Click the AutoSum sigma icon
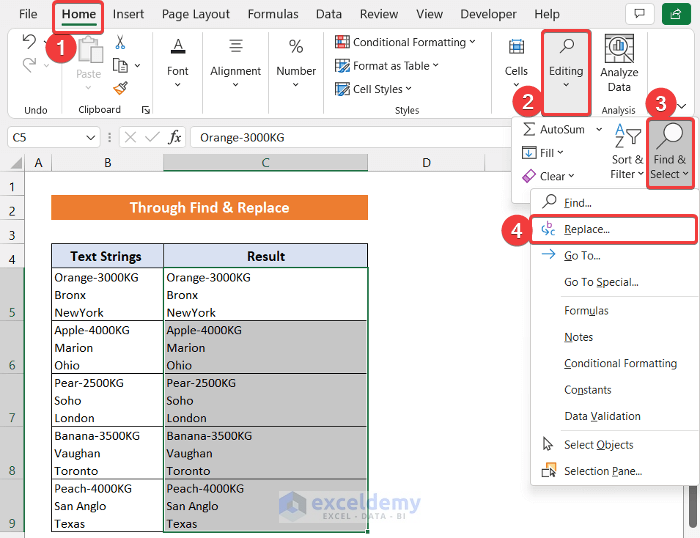Screen dimensions: 700x538 [529, 129]
